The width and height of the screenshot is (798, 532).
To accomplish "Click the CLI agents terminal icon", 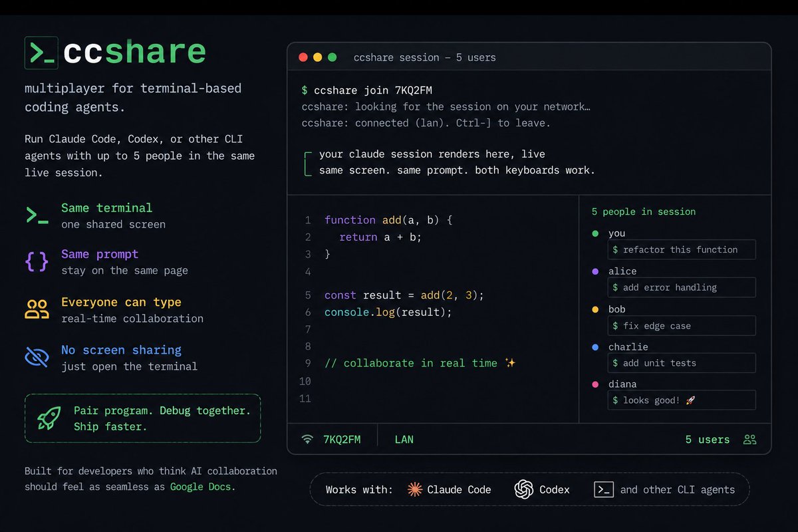I will pos(603,489).
